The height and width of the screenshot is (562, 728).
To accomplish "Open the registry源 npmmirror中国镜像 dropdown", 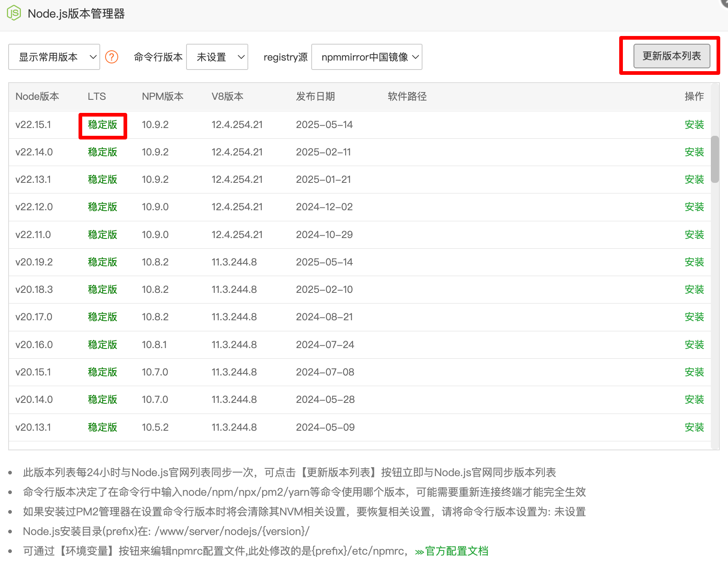I will point(367,57).
